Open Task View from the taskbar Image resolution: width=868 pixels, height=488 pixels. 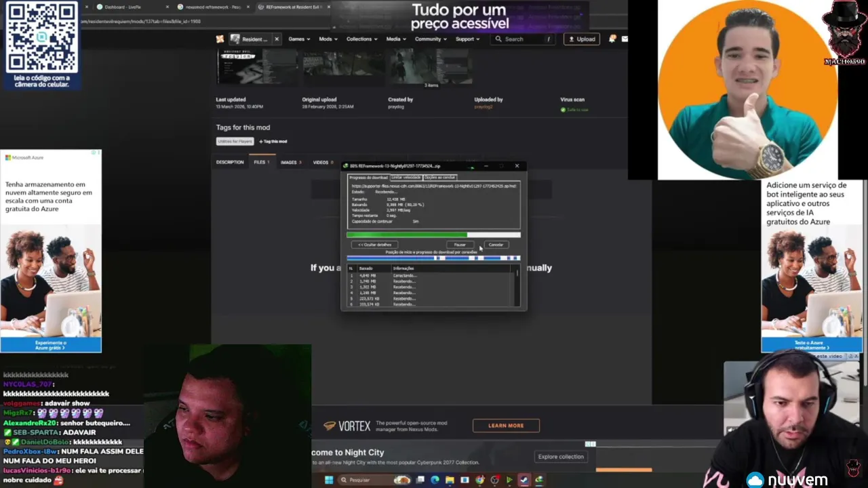tap(420, 480)
